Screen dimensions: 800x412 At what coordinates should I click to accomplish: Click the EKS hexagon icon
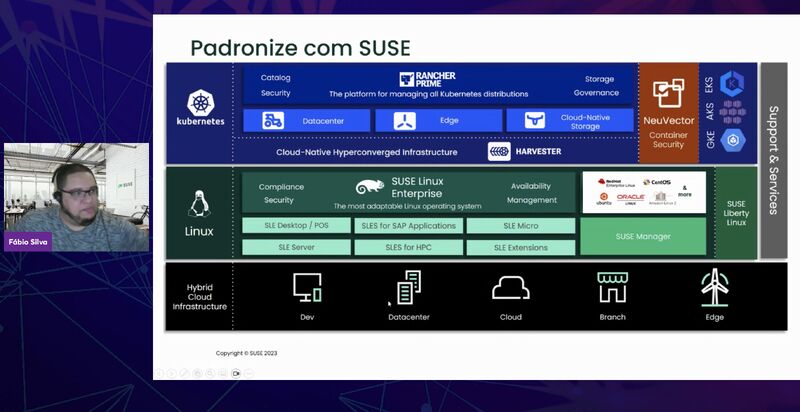[732, 84]
